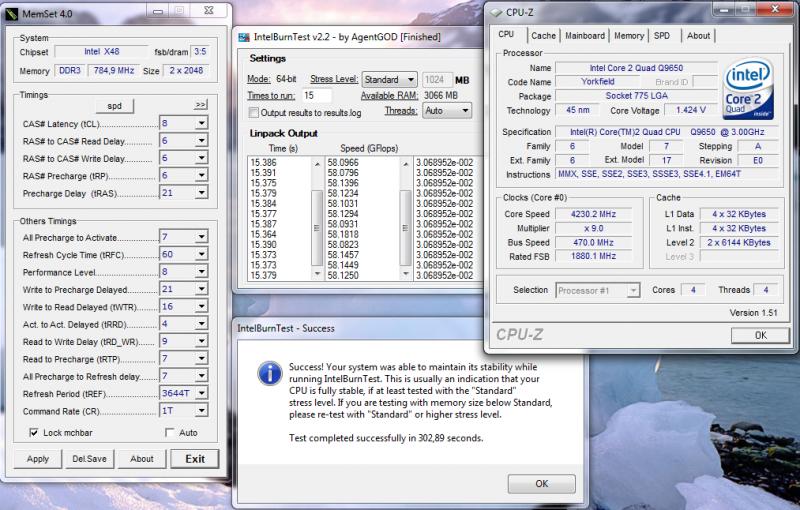
Task: Click the MemSet 4.0 title bar icon
Action: [11, 14]
